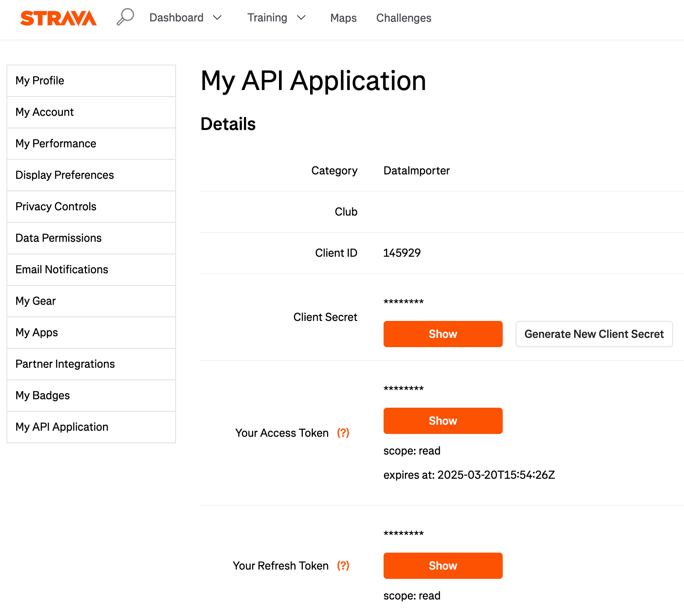Click scope: read under the Access Token
The image size is (684, 616).
(412, 450)
